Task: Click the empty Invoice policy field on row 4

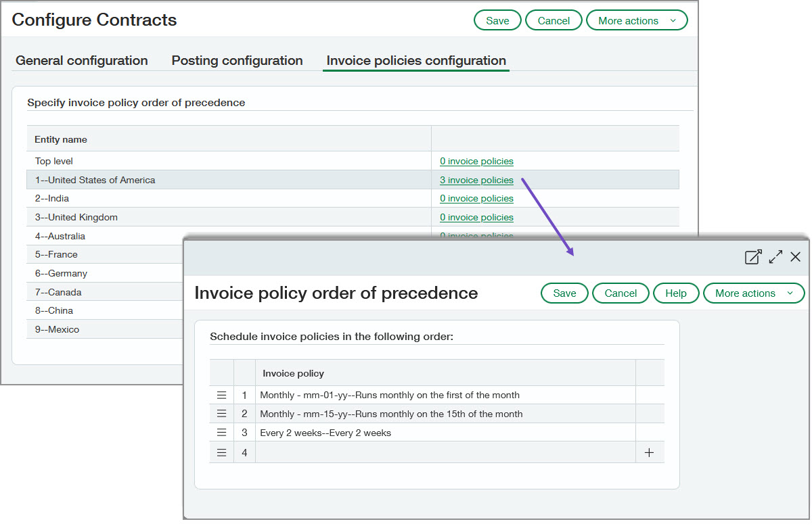Action: [447, 452]
